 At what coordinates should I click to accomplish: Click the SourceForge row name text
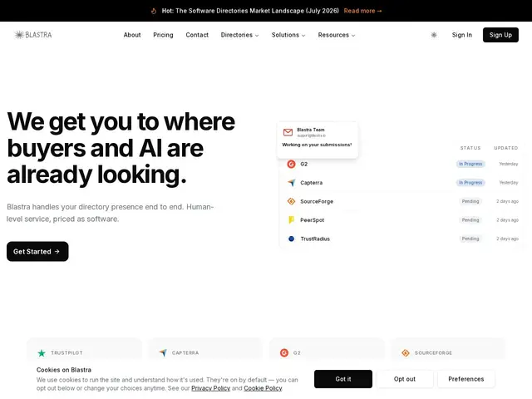[317, 201]
